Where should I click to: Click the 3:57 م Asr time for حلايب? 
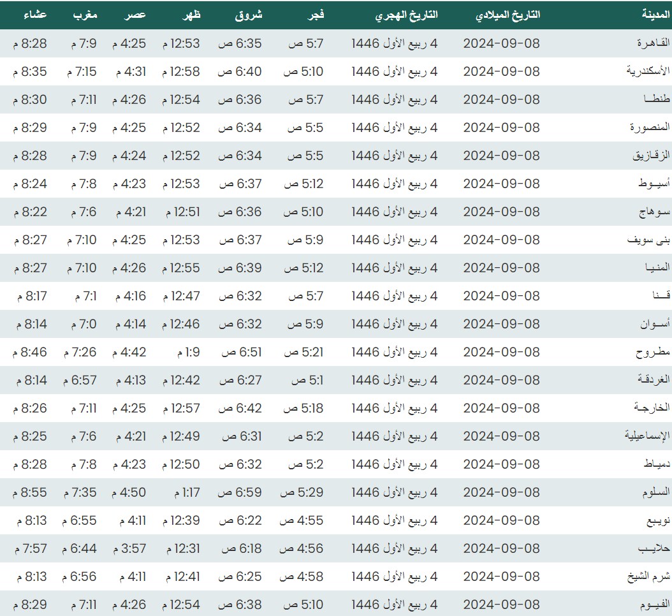[129, 548]
